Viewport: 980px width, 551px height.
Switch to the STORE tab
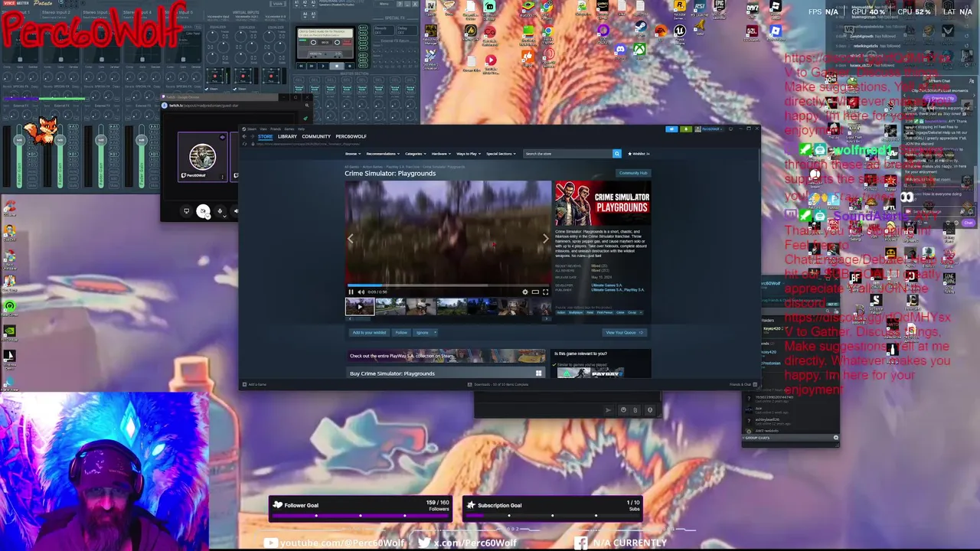265,137
